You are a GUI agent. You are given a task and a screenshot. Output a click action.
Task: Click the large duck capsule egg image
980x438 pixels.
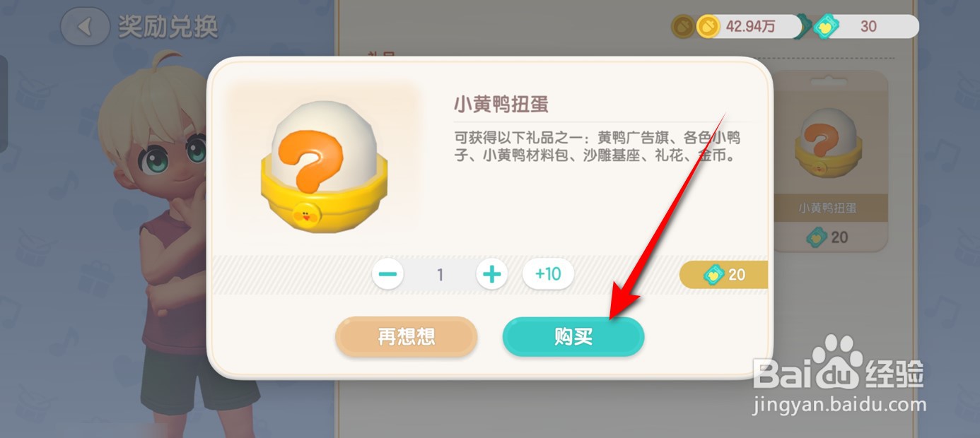point(322,169)
